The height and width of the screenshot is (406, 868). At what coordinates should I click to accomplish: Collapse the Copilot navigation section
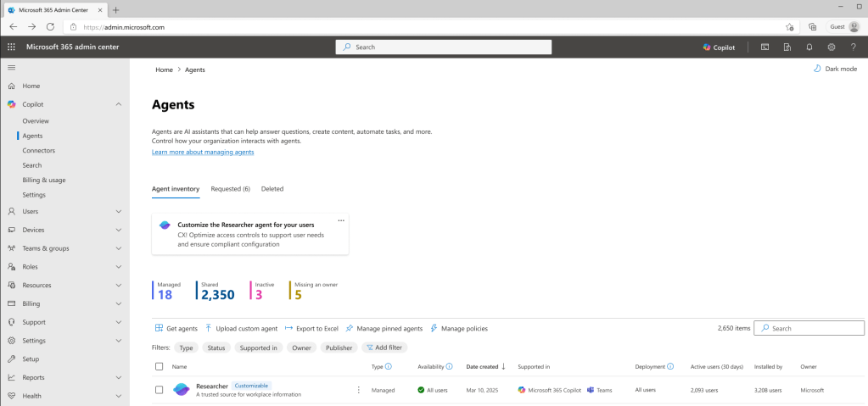pos(118,104)
